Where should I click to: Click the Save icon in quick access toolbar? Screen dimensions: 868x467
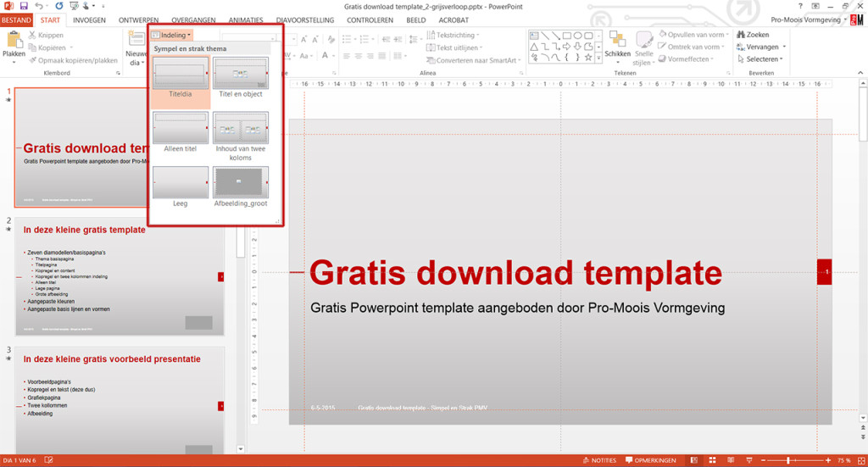tap(24, 6)
